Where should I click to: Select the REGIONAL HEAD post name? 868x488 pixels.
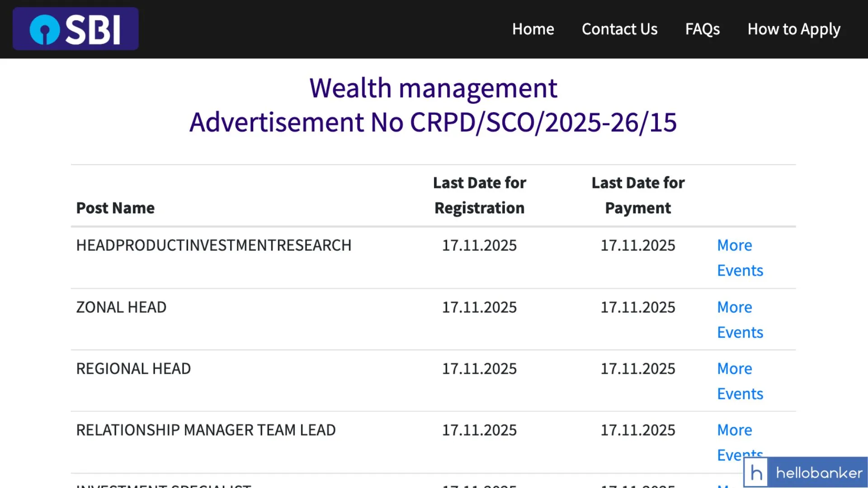(133, 369)
